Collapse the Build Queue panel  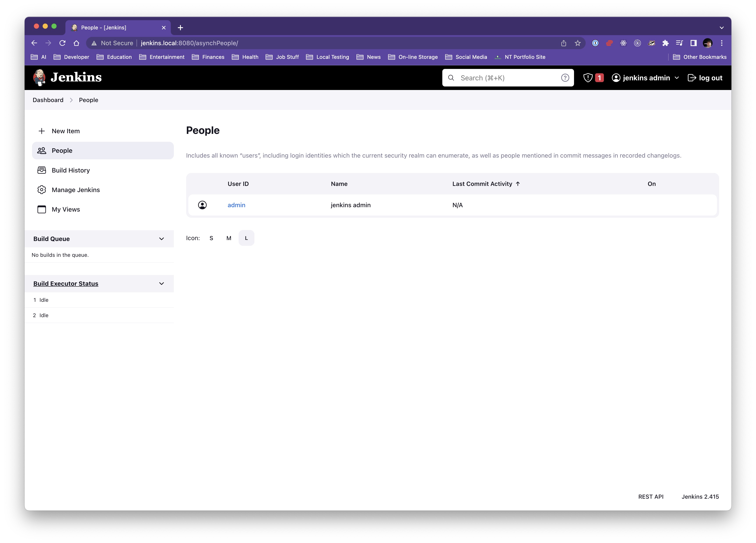click(161, 239)
